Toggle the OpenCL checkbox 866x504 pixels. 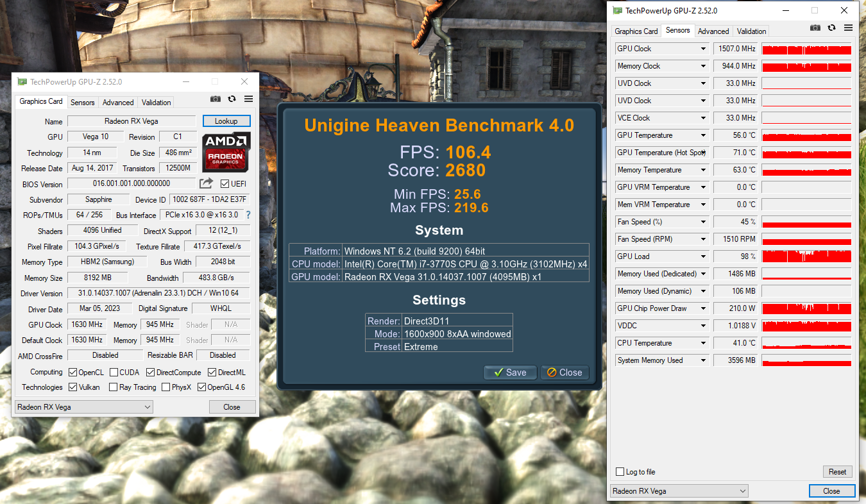[x=74, y=373]
